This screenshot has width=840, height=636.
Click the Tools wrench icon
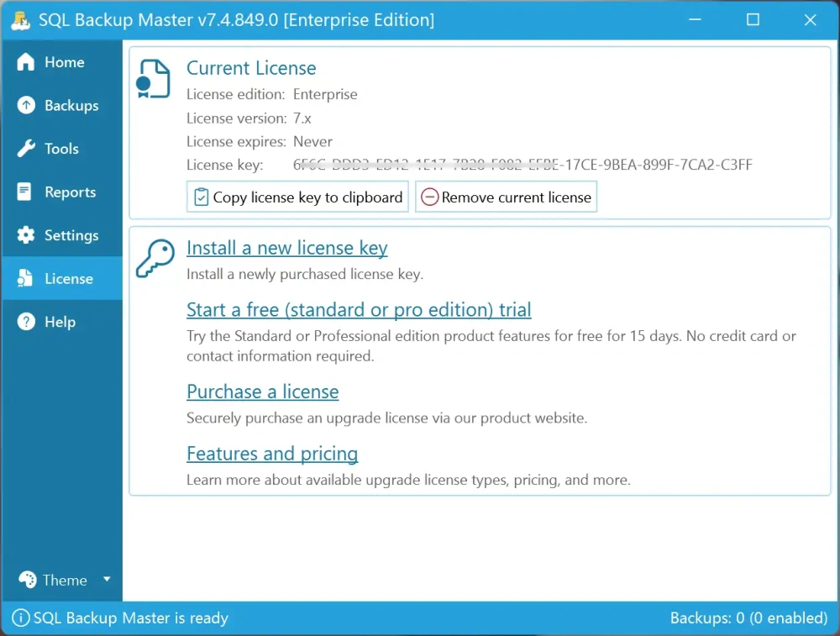pyautogui.click(x=26, y=149)
